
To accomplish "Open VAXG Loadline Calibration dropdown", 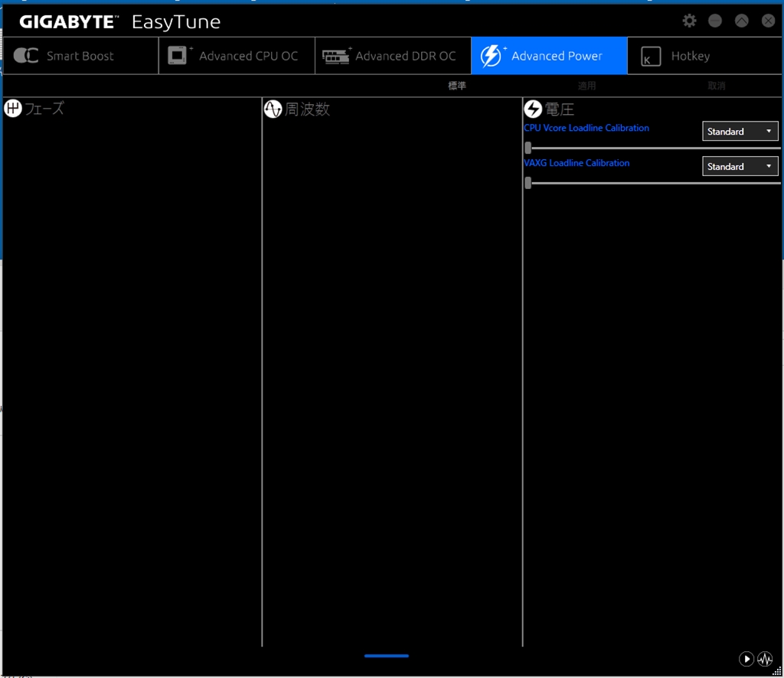I will [740, 166].
